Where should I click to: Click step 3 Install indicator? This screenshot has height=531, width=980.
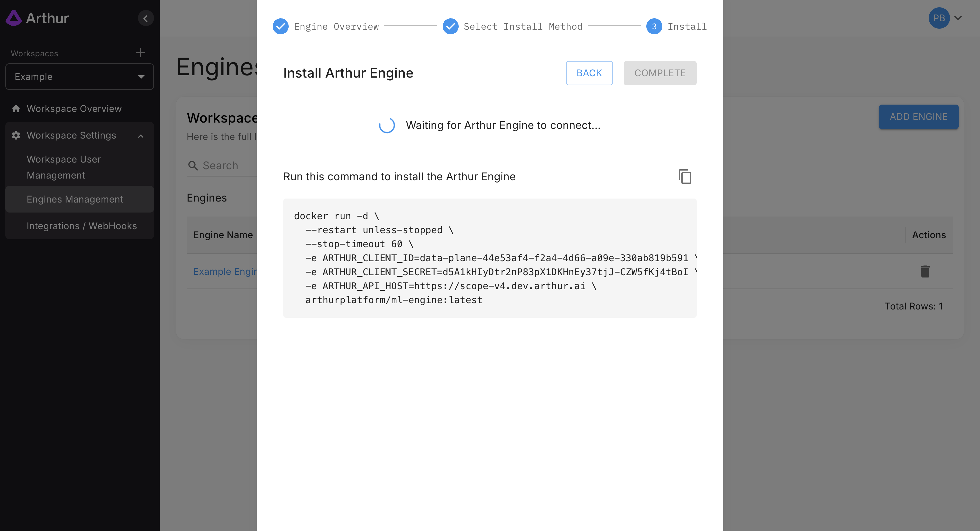(654, 26)
